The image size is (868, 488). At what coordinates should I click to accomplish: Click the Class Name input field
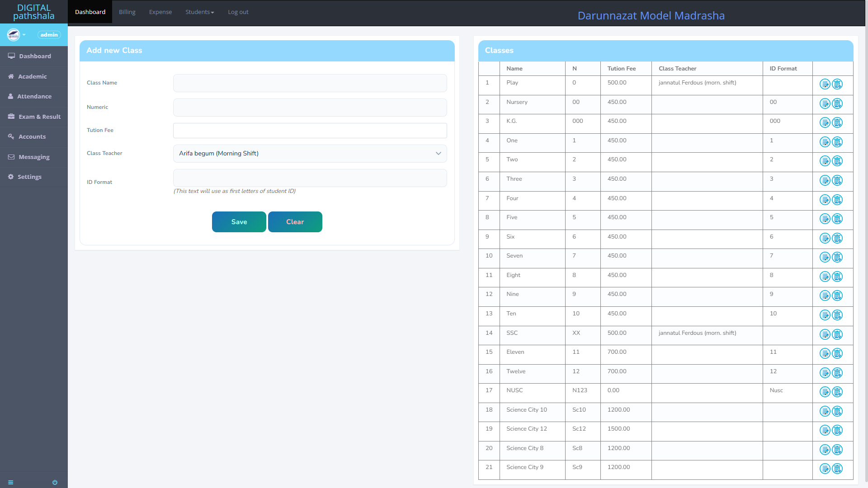[310, 83]
